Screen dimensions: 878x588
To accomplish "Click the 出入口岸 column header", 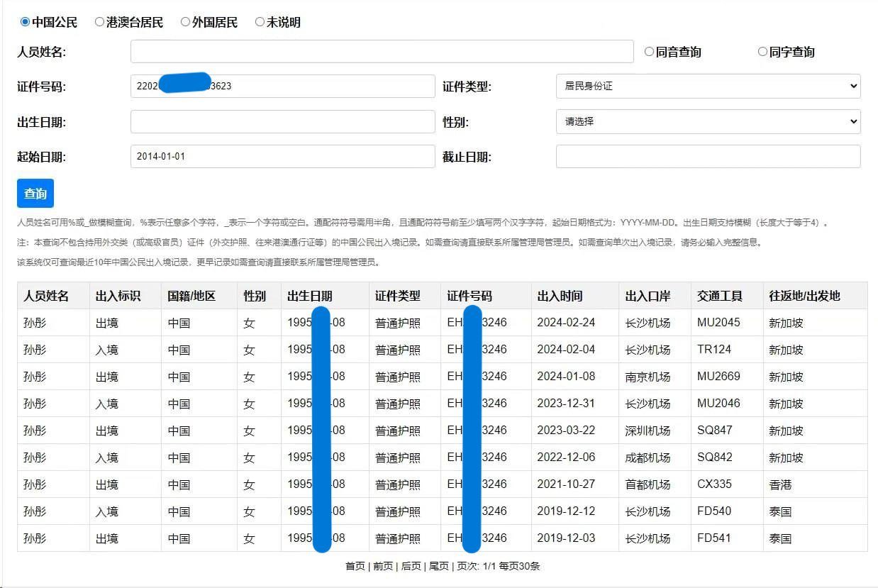I will pyautogui.click(x=648, y=296).
